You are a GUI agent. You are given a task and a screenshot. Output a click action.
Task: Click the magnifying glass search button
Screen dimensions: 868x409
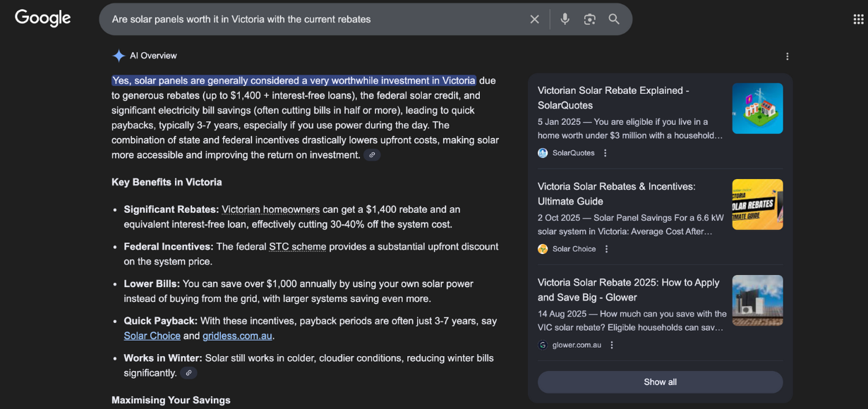point(614,20)
